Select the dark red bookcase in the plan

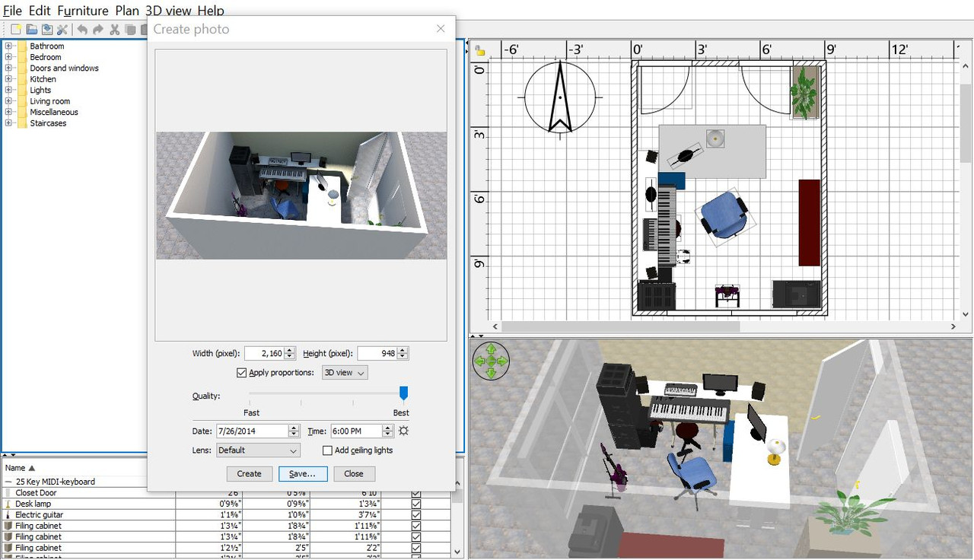(809, 222)
